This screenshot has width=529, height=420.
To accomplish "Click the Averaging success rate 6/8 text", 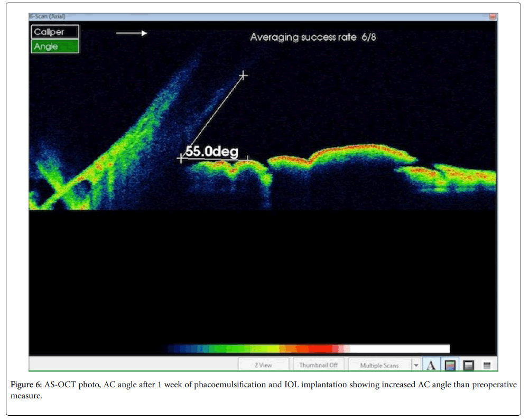I will point(313,38).
